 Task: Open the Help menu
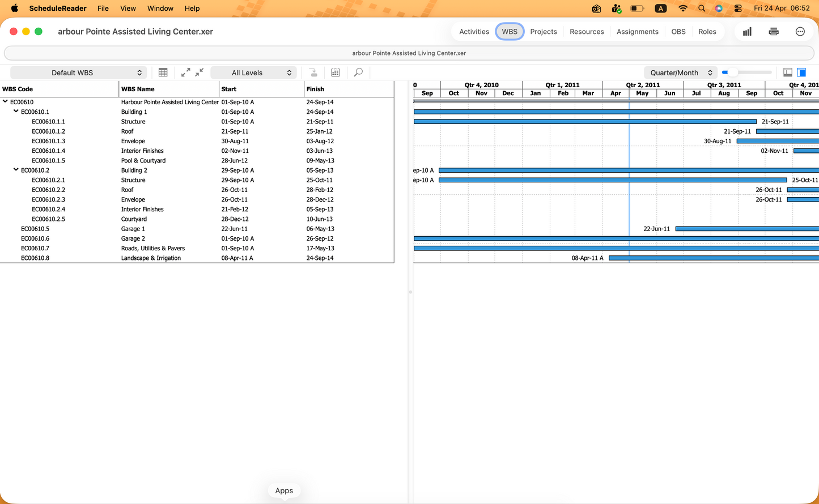click(192, 8)
